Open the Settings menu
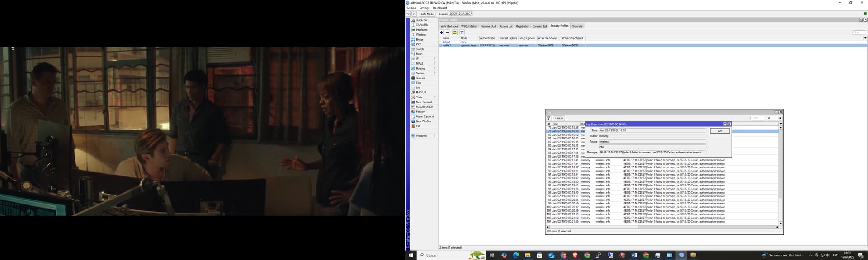The width and height of the screenshot is (868, 260). (x=425, y=8)
